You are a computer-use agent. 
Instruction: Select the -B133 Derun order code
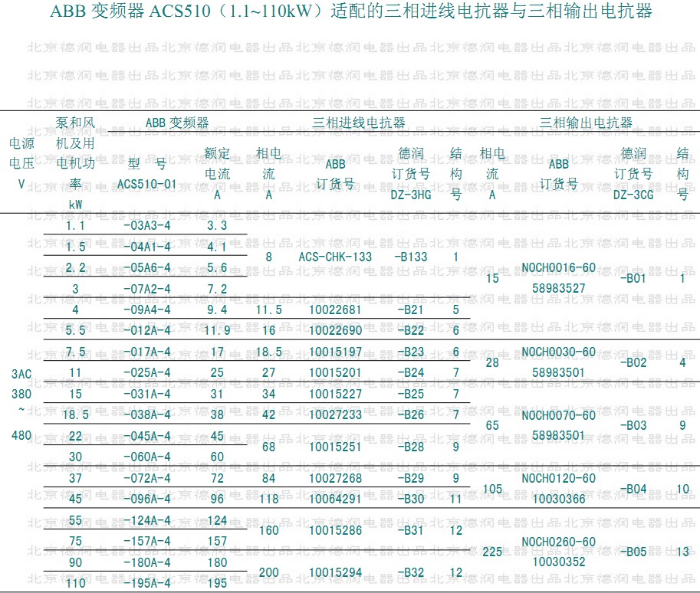pos(411,257)
